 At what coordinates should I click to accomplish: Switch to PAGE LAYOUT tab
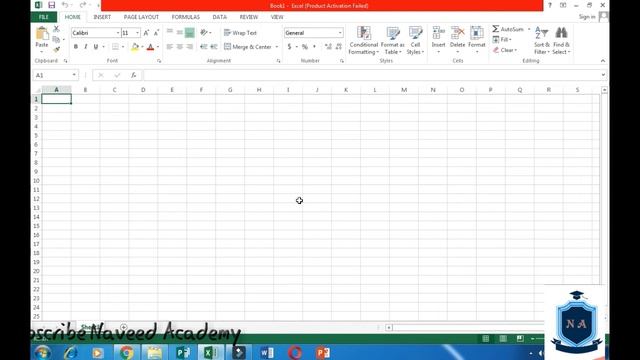(141, 17)
